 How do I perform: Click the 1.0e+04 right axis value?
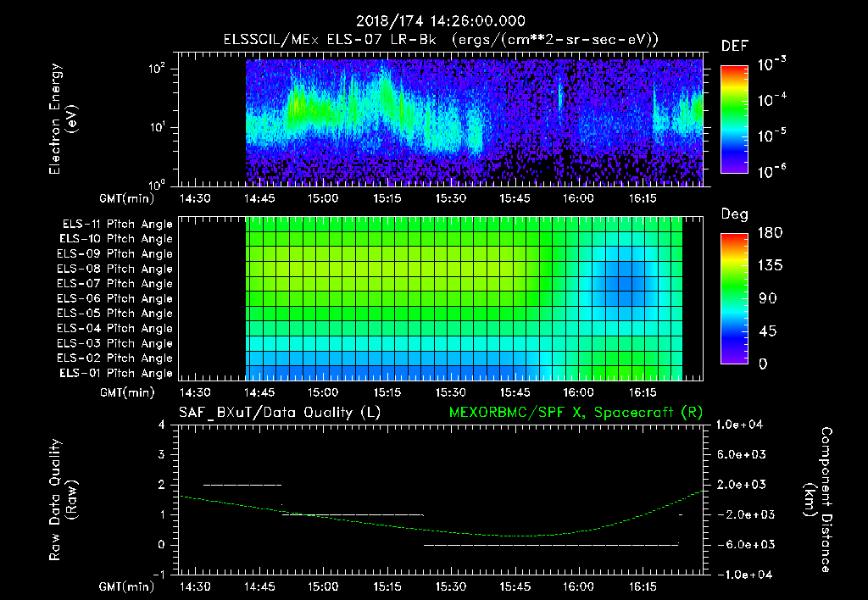pyautogui.click(x=739, y=425)
